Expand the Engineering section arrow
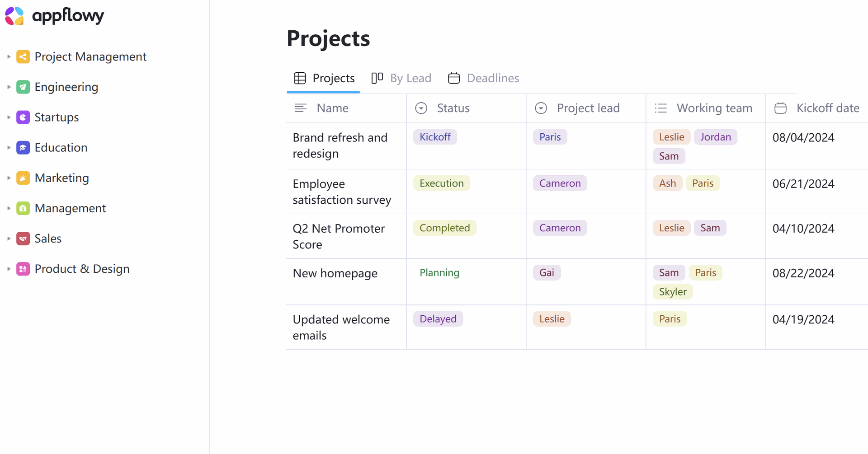 pos(9,87)
